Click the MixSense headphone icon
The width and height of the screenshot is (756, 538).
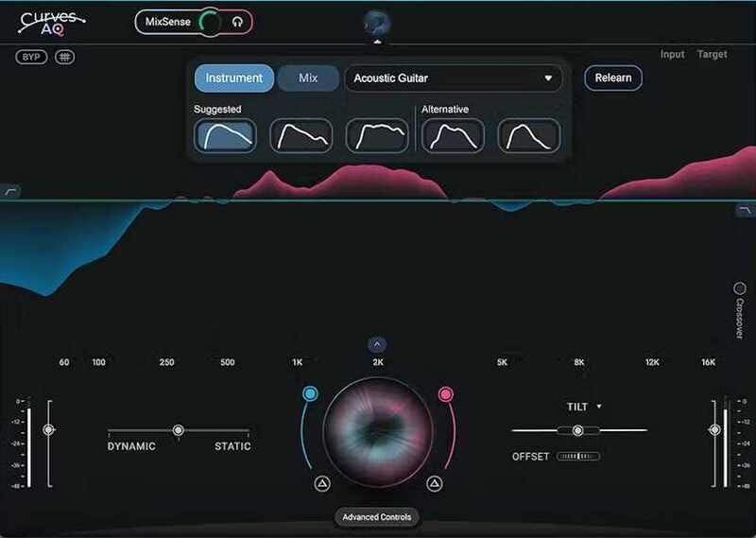click(x=237, y=21)
